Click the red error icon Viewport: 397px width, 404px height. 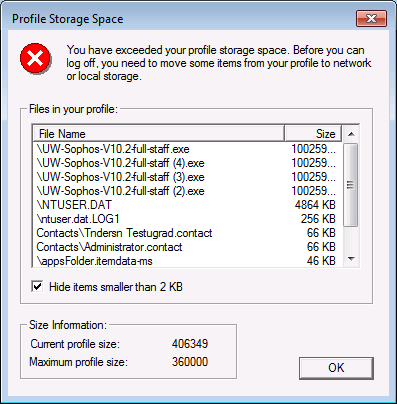[35, 59]
